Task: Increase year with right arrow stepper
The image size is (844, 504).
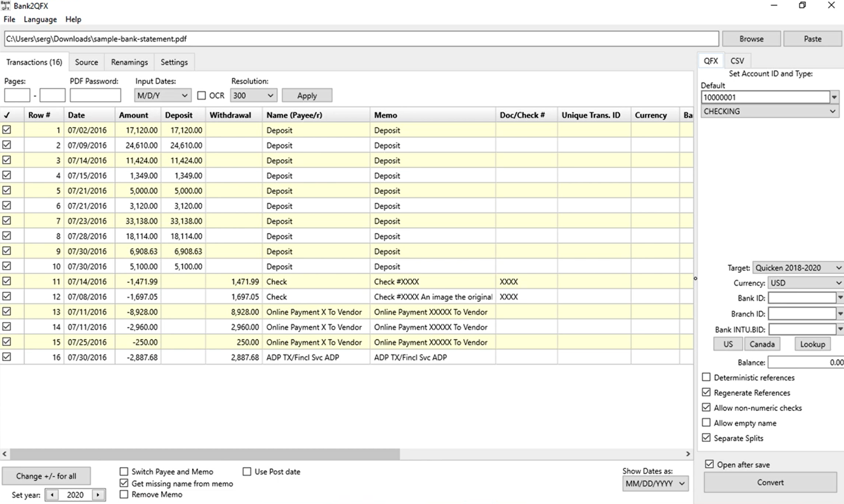Action: (98, 495)
